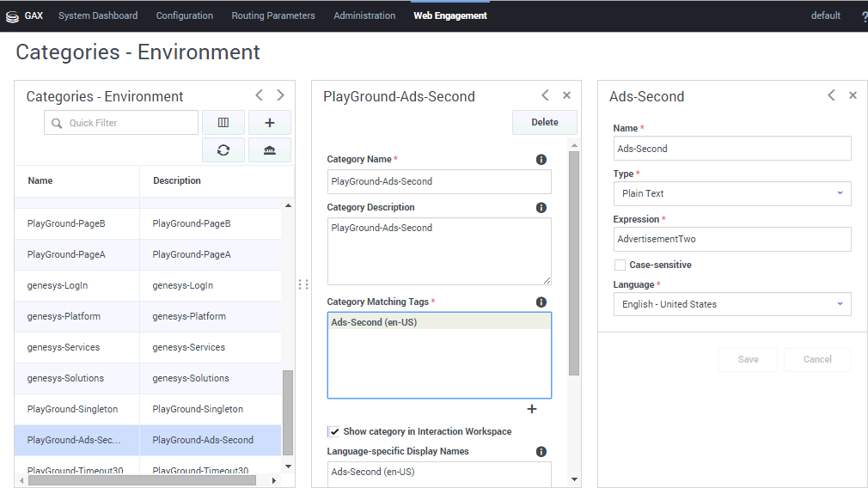Image resolution: width=868 pixels, height=488 pixels.
Task: Open the Administration menu
Action: 364,15
